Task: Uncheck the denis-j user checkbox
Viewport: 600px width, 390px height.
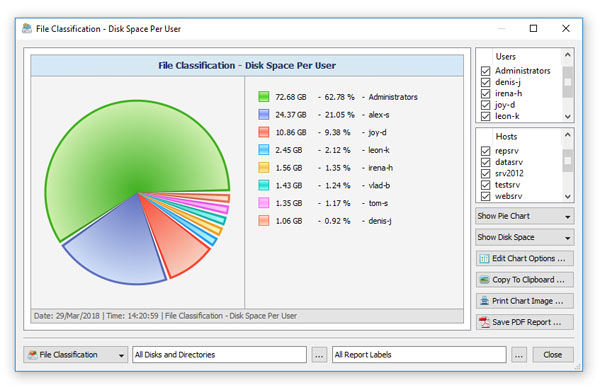Action: coord(486,82)
